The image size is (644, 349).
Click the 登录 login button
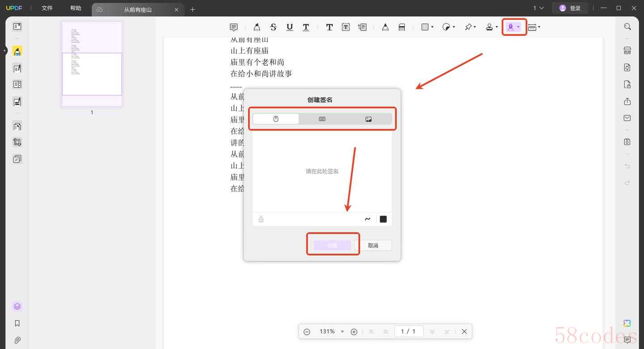tap(570, 8)
